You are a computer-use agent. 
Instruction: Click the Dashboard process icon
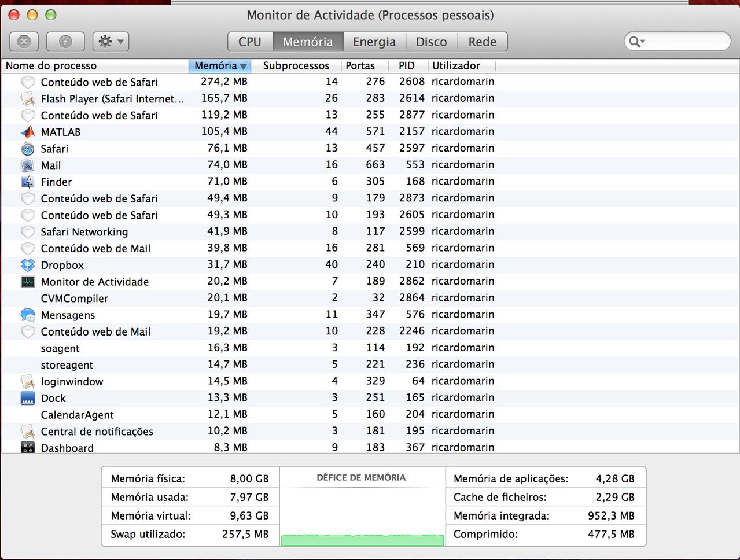[28, 447]
